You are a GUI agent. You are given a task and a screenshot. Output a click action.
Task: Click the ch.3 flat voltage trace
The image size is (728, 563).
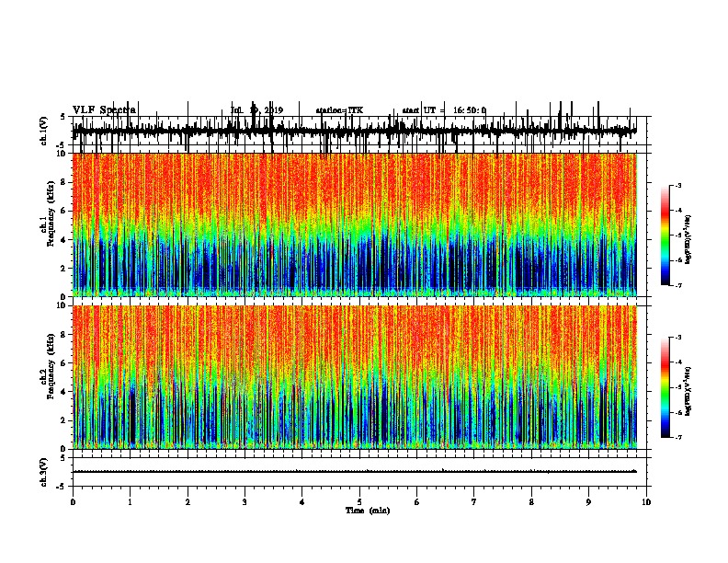[x=354, y=472]
